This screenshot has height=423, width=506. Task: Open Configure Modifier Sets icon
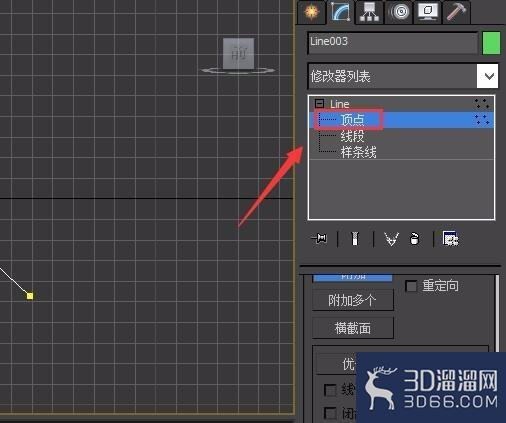point(450,239)
